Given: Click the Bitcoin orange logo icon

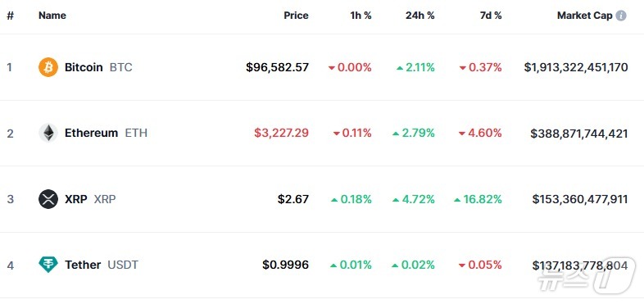Looking at the screenshot, I should pos(48,67).
